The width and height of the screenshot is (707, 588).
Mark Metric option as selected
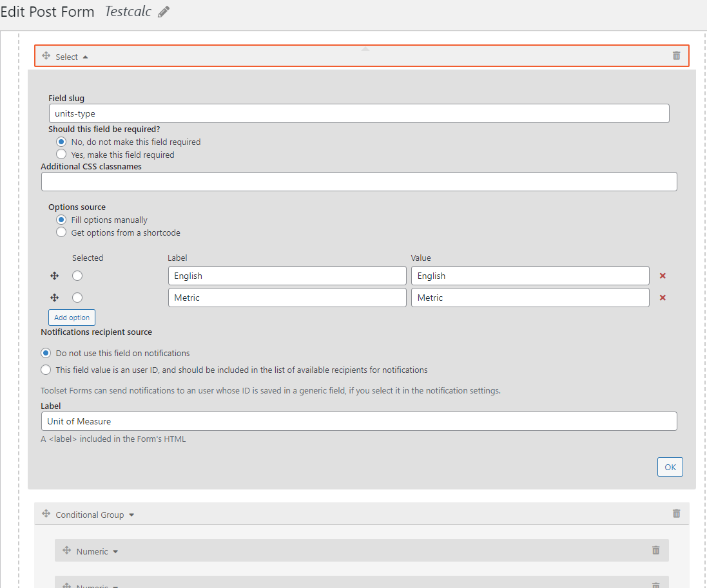tap(77, 298)
